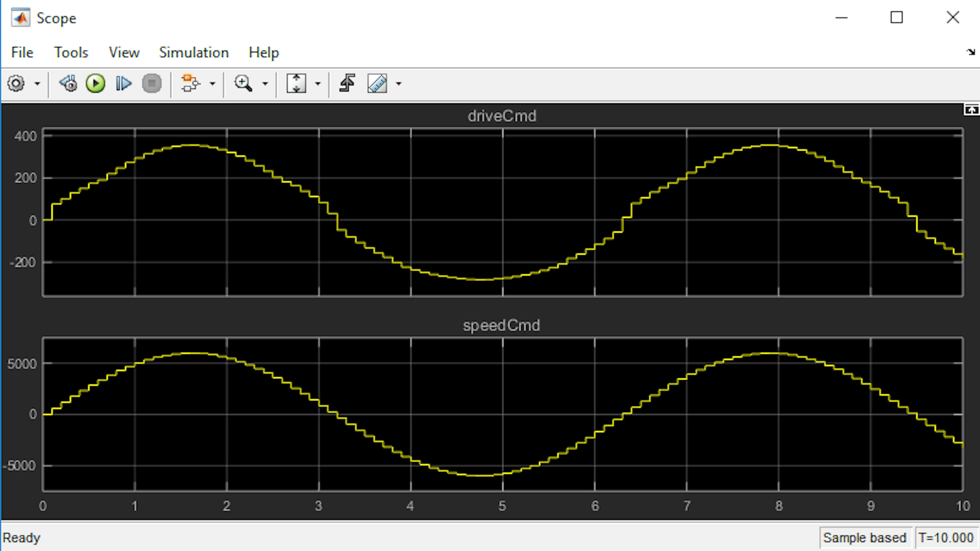
Task: Click the x-axis tick label 5
Action: tap(502, 506)
